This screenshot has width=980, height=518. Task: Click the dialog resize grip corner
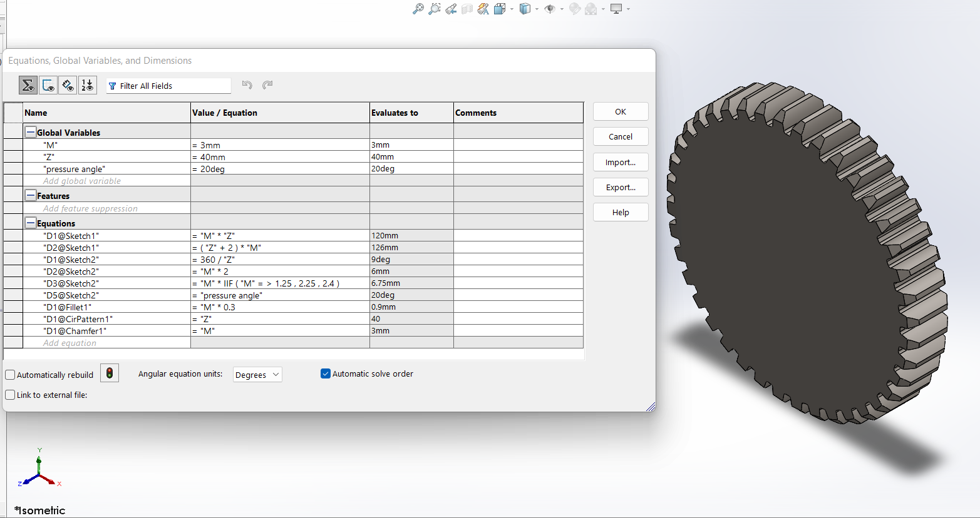651,407
